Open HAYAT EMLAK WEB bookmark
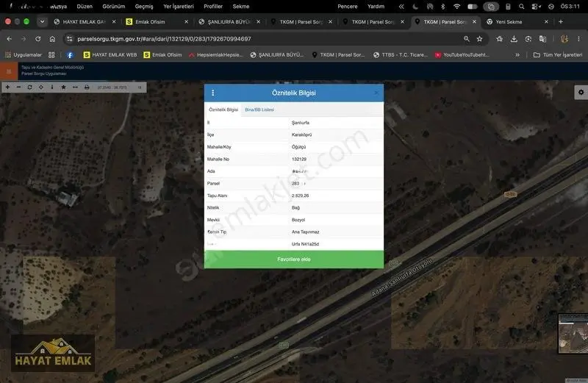Viewport: 588px width, 383px height. pos(110,55)
